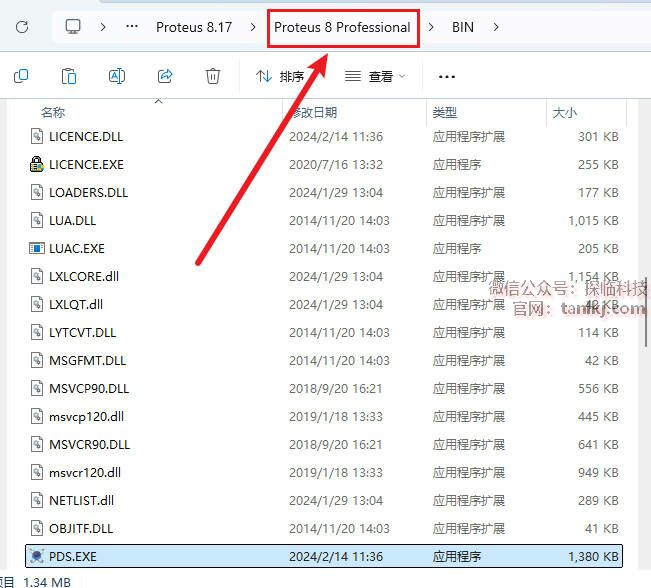Sort by the 名称 column header
Image resolution: width=651 pixels, height=588 pixels.
coord(53,112)
